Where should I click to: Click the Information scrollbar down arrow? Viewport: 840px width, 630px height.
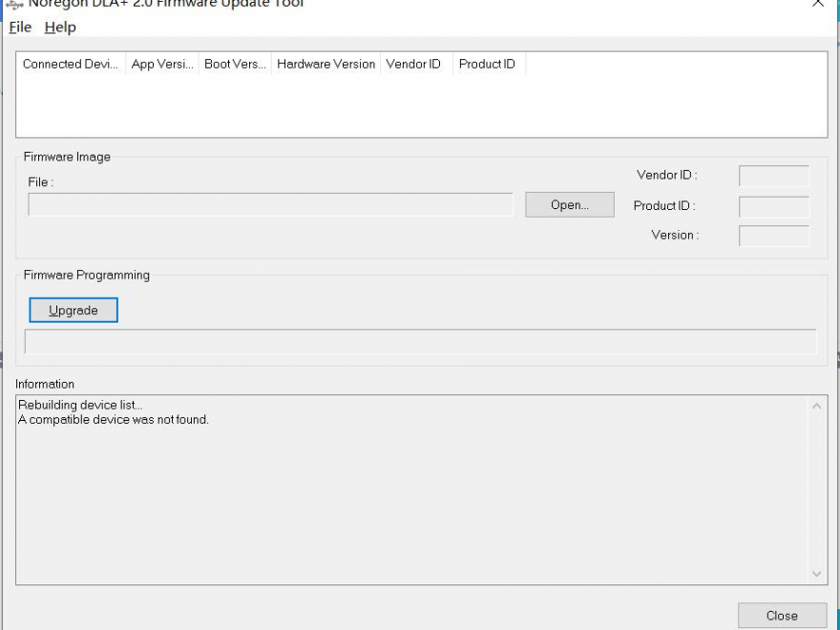(x=816, y=574)
